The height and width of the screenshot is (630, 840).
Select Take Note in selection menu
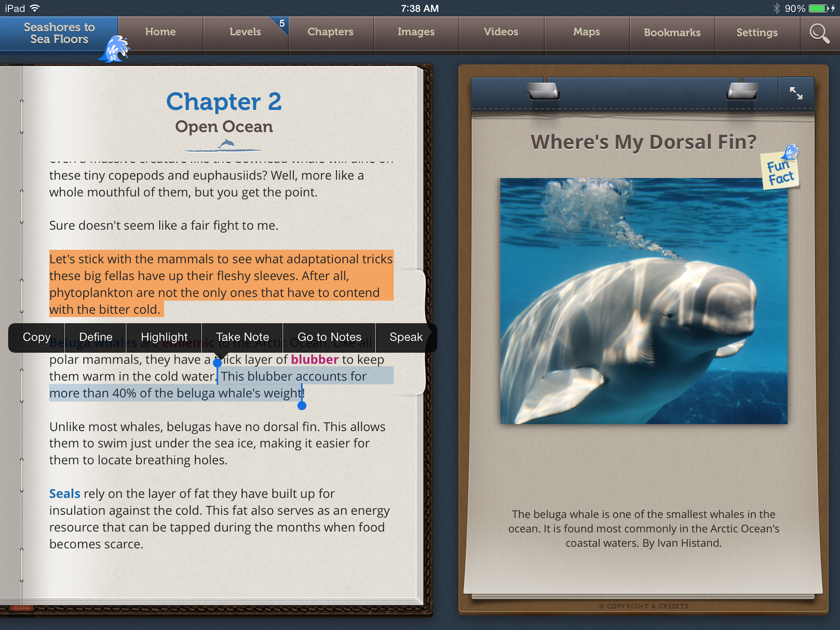242,337
